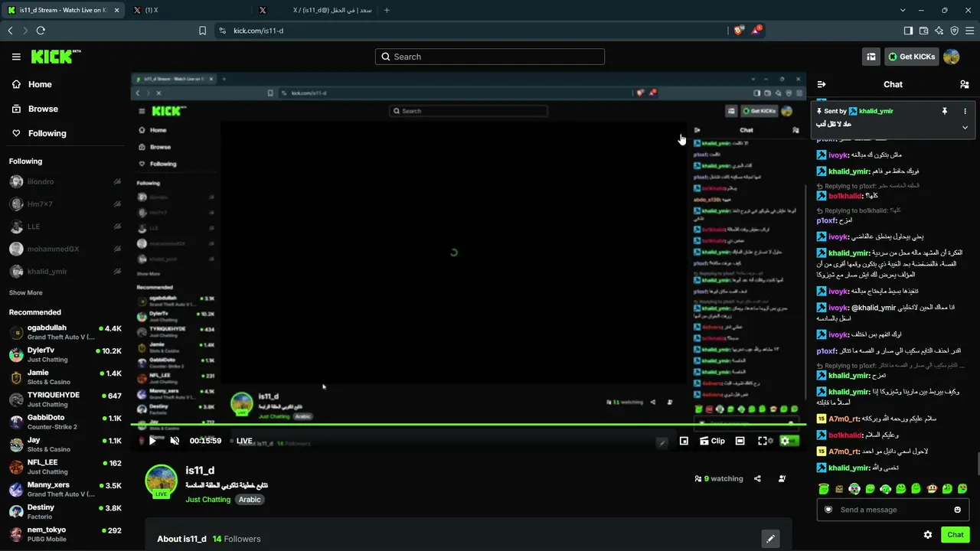Open the gift store icon beside Get KICKs
980x551 pixels.
[871, 57]
